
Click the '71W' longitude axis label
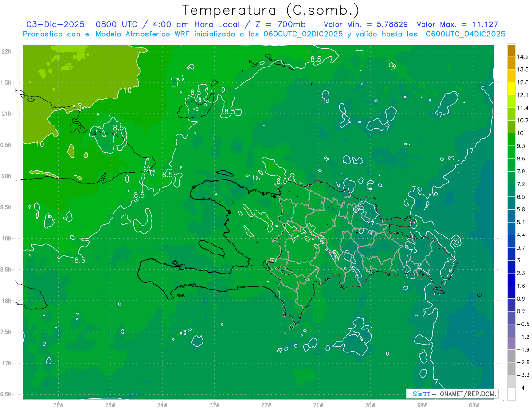click(x=318, y=405)
